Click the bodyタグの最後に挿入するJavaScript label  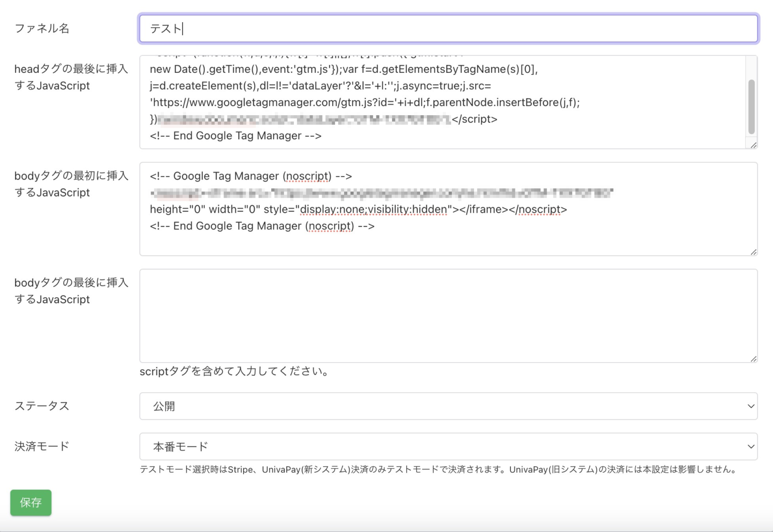(71, 291)
